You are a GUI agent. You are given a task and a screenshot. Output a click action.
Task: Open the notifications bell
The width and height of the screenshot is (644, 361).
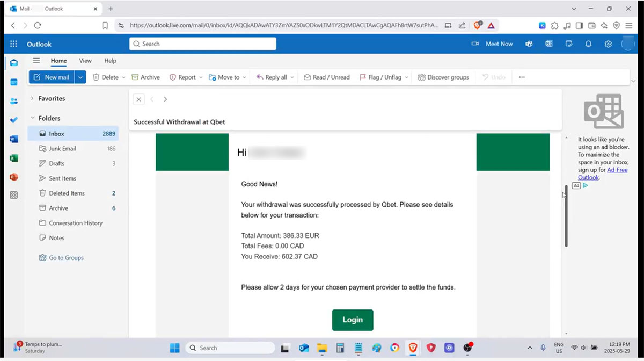(589, 44)
